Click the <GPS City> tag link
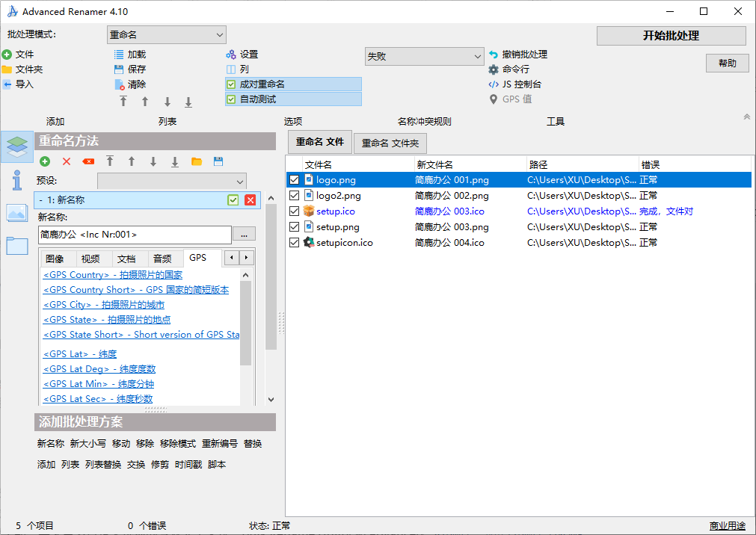Screen dimensions: 756x535 coord(104,305)
